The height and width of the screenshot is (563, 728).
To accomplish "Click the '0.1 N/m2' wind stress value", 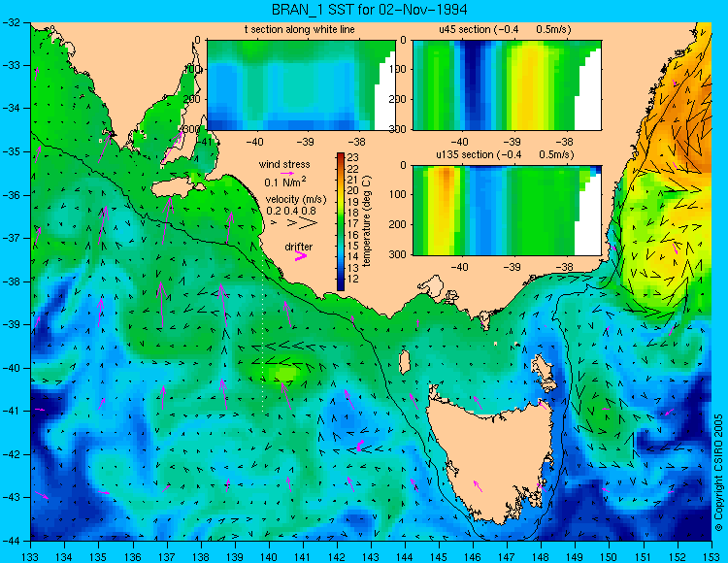I will pyautogui.click(x=285, y=182).
